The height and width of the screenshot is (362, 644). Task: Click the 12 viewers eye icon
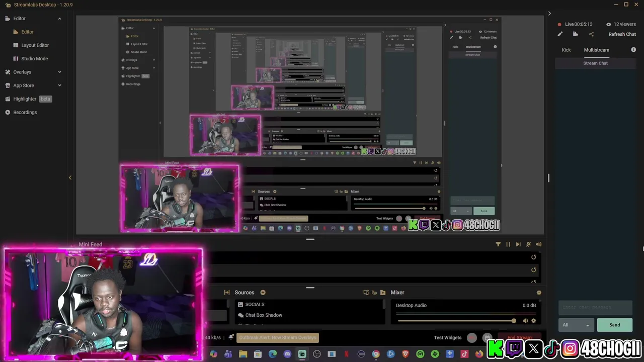tap(609, 24)
